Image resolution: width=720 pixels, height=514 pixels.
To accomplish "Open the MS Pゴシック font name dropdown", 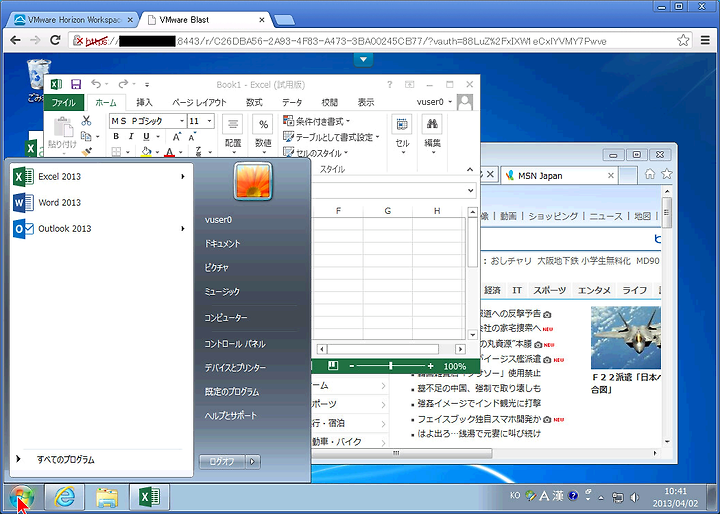I will [182, 121].
